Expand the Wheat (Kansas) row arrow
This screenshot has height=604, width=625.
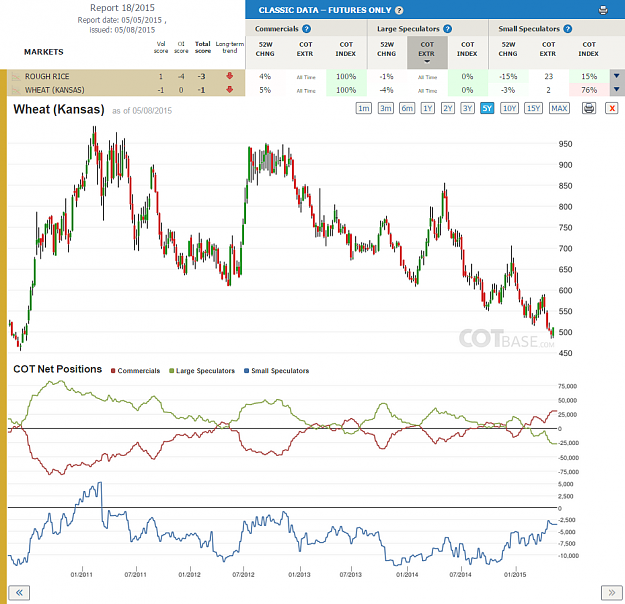(x=617, y=89)
